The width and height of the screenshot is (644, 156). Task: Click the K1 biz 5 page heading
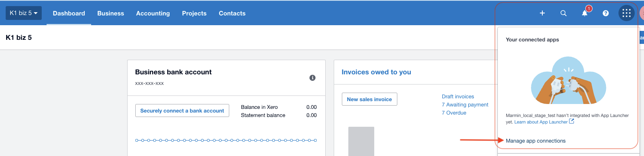pos(19,37)
